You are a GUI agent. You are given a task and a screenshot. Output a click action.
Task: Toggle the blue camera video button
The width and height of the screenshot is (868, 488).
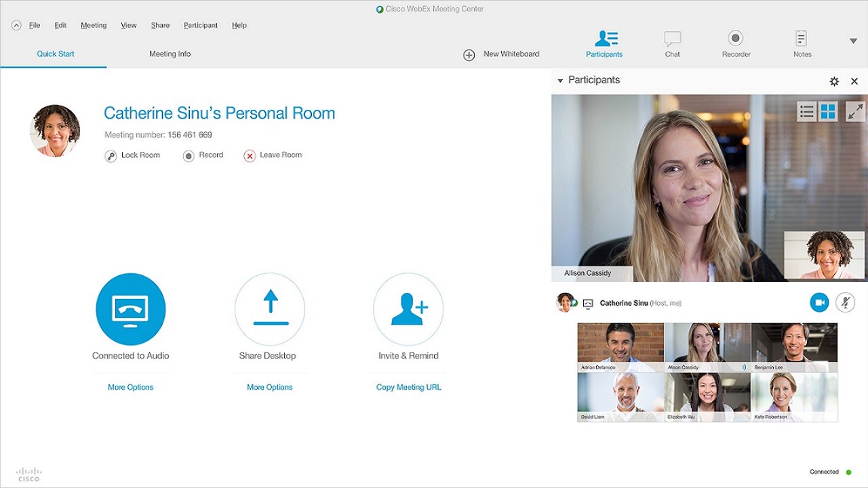click(x=819, y=302)
